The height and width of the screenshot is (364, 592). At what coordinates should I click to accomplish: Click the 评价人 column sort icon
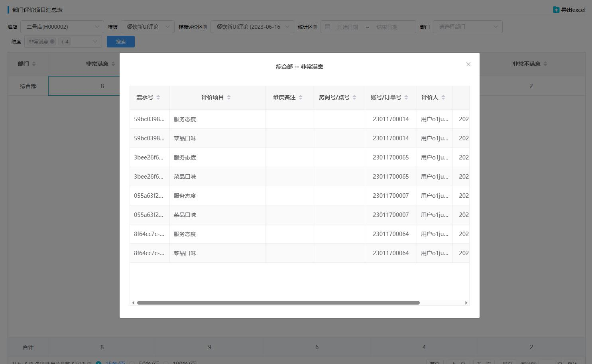tap(443, 97)
